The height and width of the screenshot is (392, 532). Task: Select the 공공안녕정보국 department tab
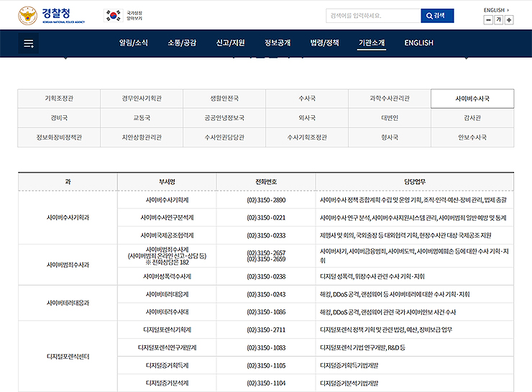224,118
